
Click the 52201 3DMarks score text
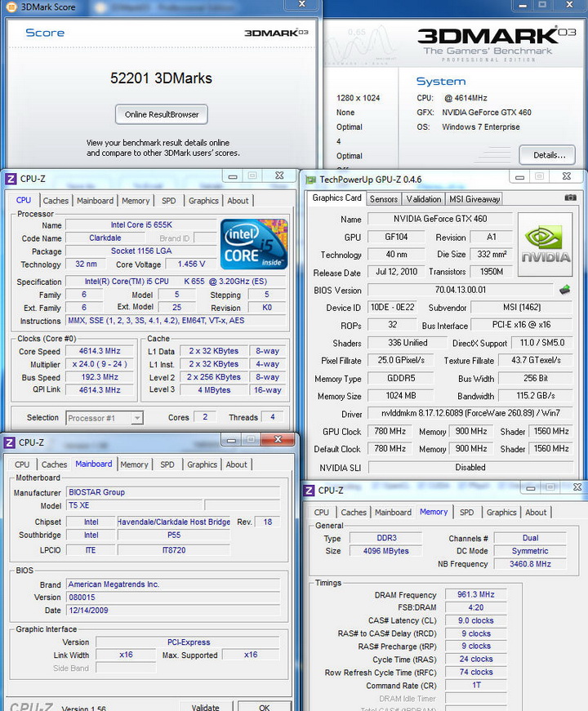161,78
